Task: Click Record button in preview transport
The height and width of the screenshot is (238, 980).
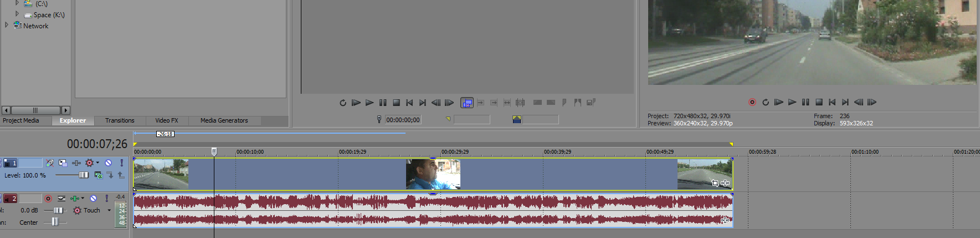Action: tap(752, 102)
